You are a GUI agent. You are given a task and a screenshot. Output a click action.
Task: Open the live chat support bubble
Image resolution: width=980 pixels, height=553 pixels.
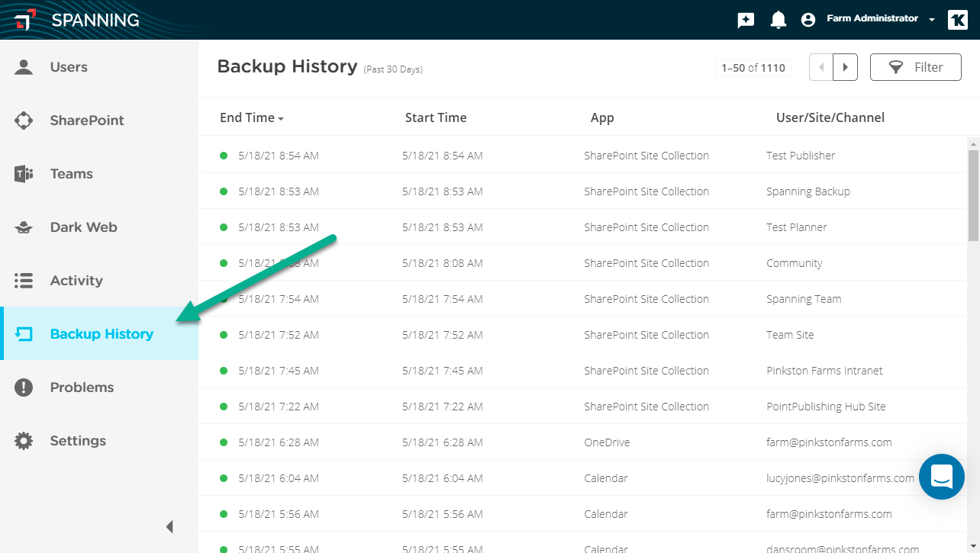pos(942,477)
